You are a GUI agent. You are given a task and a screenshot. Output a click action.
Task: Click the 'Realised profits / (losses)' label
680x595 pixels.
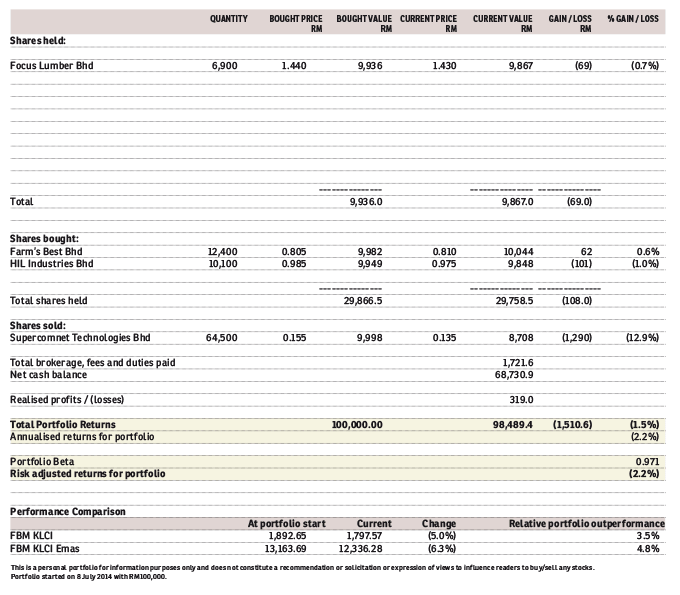tap(67, 400)
